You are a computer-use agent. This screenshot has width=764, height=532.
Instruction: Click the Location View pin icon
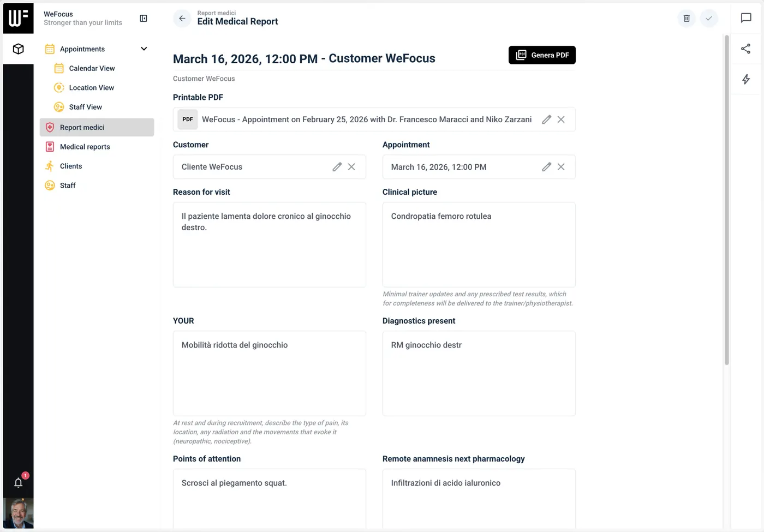(59, 88)
